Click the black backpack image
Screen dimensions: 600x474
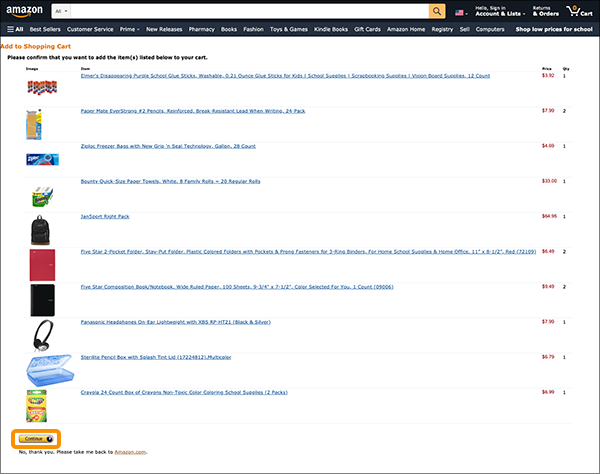click(x=40, y=230)
